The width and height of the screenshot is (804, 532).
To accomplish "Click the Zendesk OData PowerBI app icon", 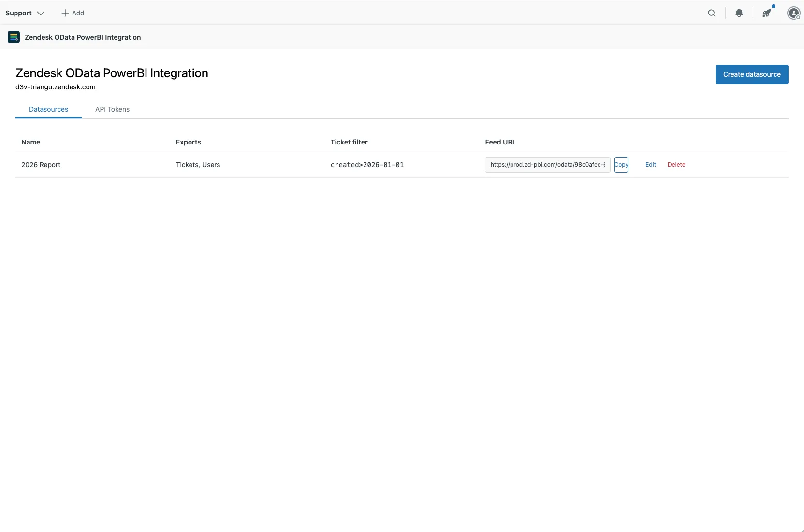I will [x=14, y=37].
